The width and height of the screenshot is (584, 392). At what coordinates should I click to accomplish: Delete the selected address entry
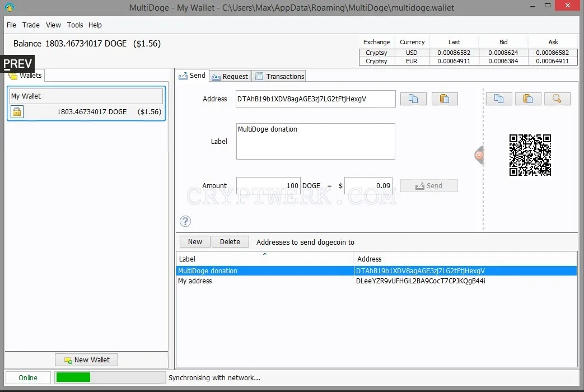[x=230, y=242]
